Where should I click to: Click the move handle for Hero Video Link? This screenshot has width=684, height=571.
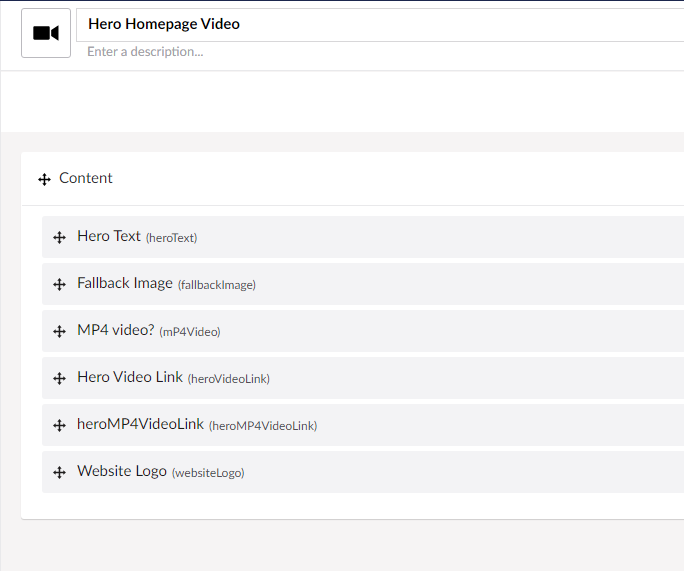click(x=60, y=379)
